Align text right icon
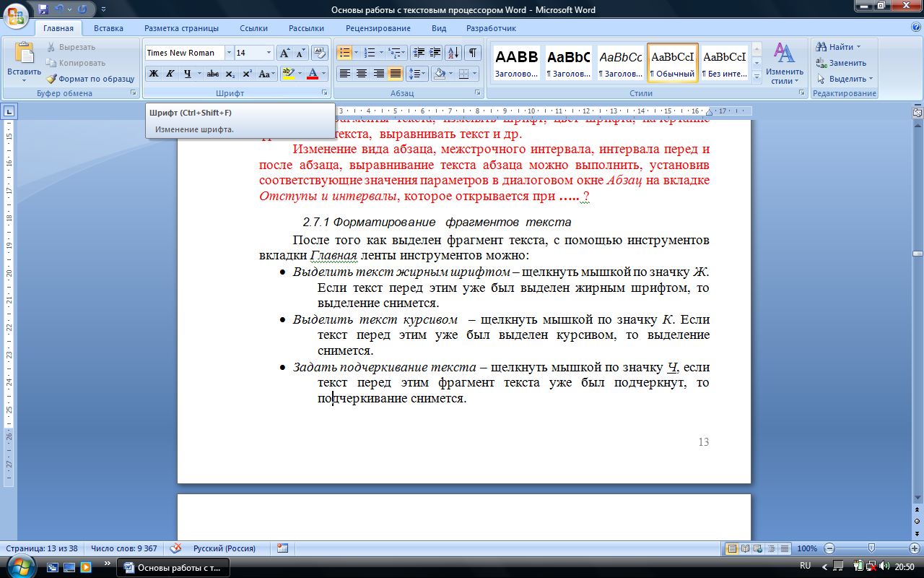Image resolution: width=924 pixels, height=578 pixels. [x=379, y=74]
